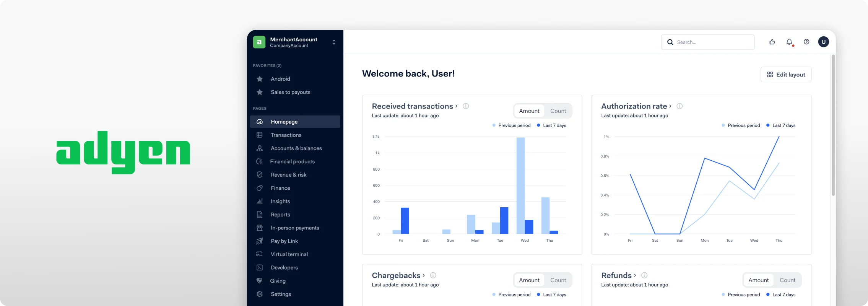Click the green Adyen account logo icon
Image resolution: width=868 pixels, height=306 pixels.
(259, 42)
